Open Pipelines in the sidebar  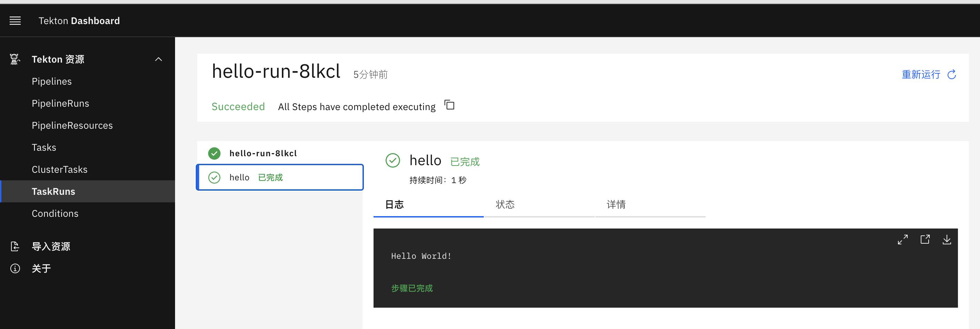88,81
